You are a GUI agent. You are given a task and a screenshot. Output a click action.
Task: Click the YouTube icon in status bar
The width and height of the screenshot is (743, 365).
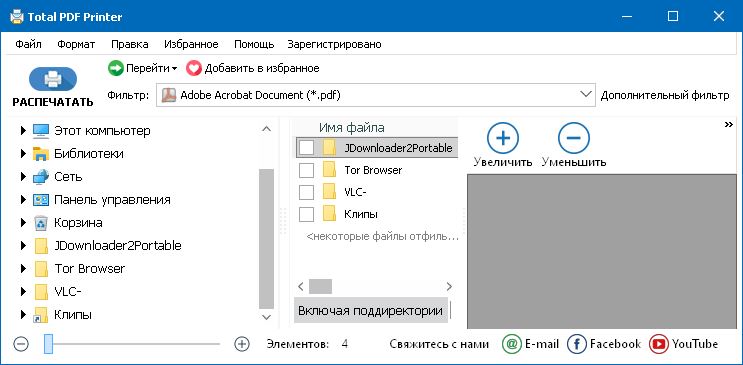[659, 344]
